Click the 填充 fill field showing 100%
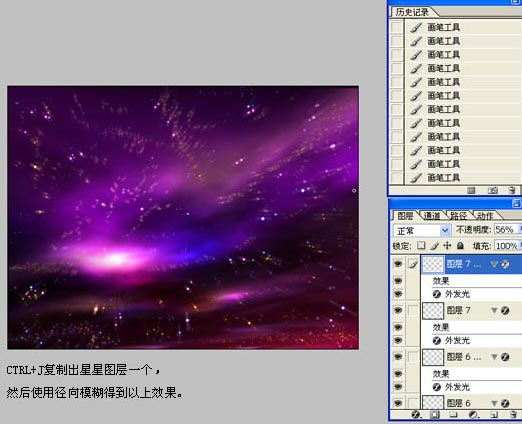This screenshot has height=424, width=522. (506, 246)
